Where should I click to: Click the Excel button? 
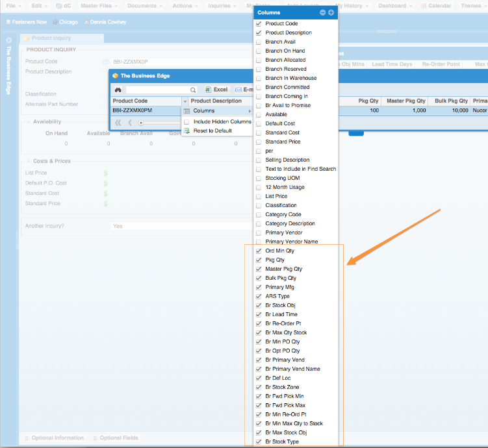point(217,90)
